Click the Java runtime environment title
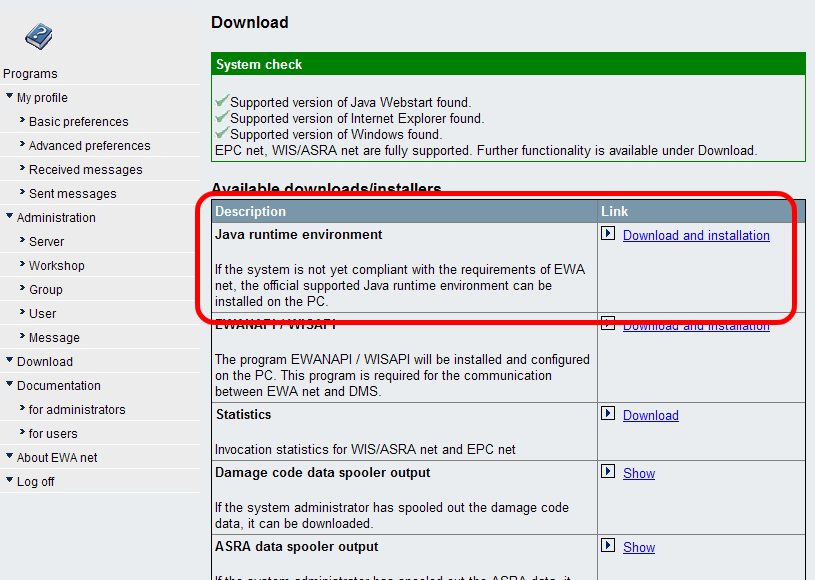Viewport: 815px width, 580px height. pyautogui.click(x=298, y=234)
